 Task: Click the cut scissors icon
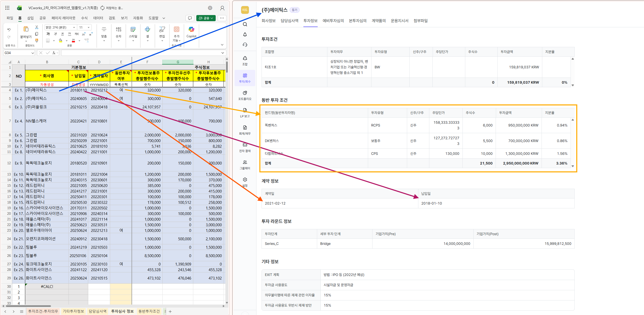point(37,27)
